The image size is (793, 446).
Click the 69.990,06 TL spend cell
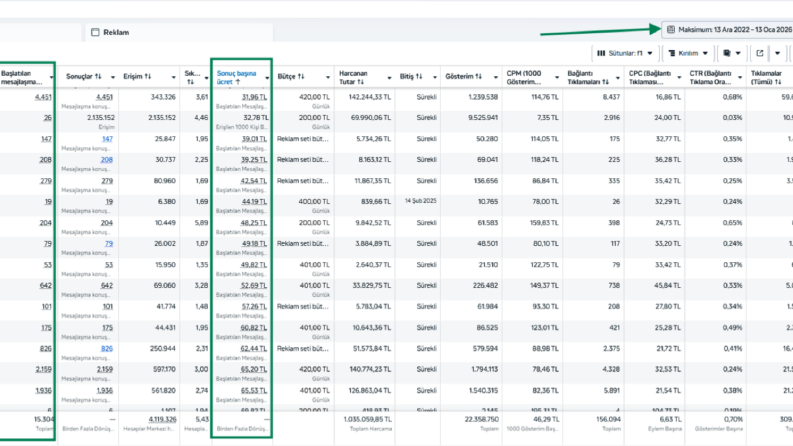pyautogui.click(x=371, y=118)
